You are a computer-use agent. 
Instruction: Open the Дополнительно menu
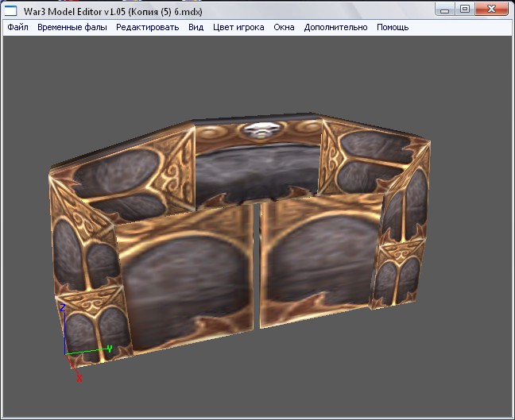335,27
